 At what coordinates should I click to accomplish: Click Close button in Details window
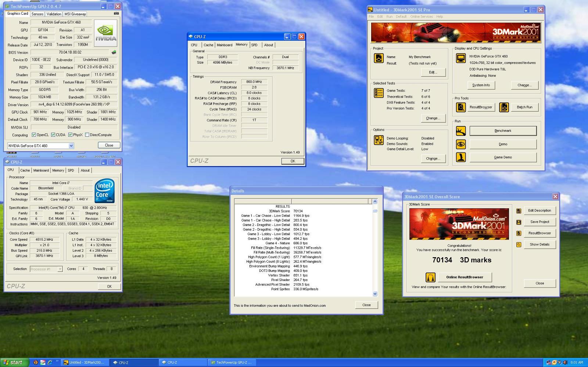[x=366, y=305]
